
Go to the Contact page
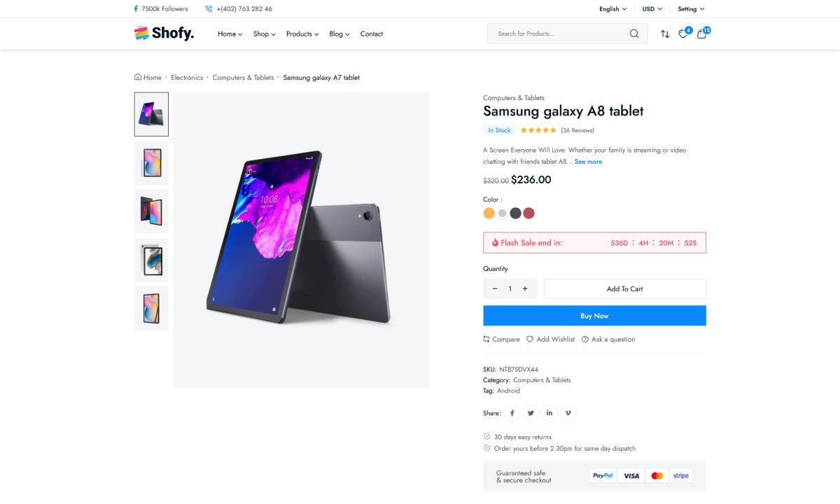click(x=372, y=34)
